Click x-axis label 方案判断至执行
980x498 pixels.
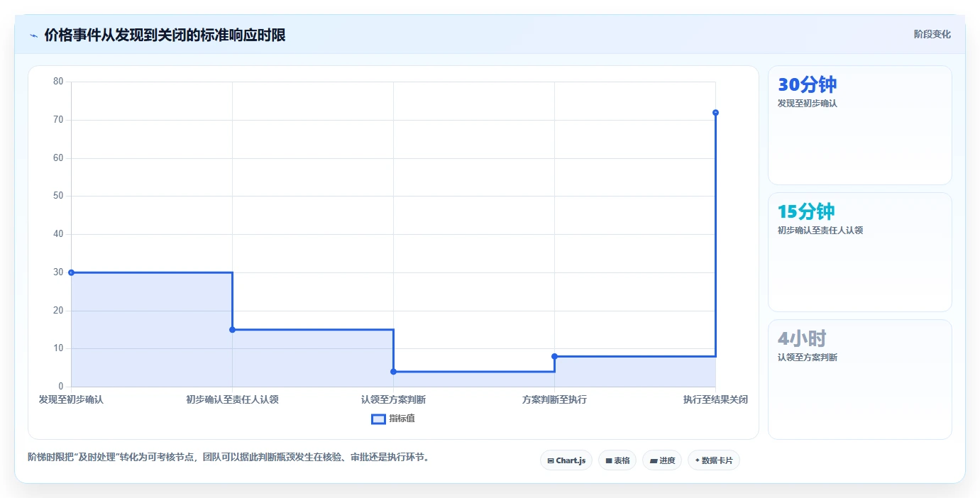554,399
